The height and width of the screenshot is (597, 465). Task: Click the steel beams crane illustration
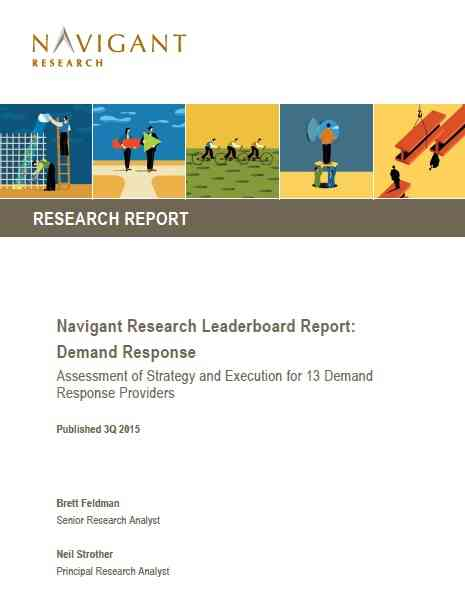pyautogui.click(x=420, y=151)
